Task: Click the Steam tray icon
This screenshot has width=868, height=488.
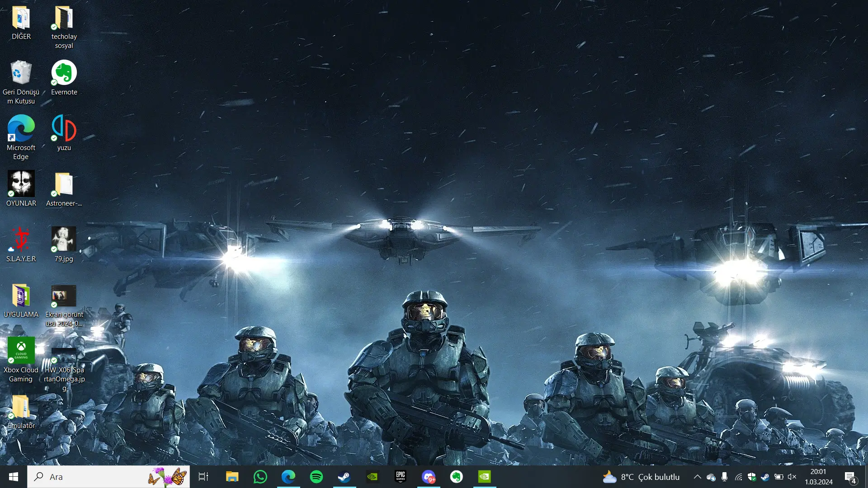Action: tap(765, 477)
